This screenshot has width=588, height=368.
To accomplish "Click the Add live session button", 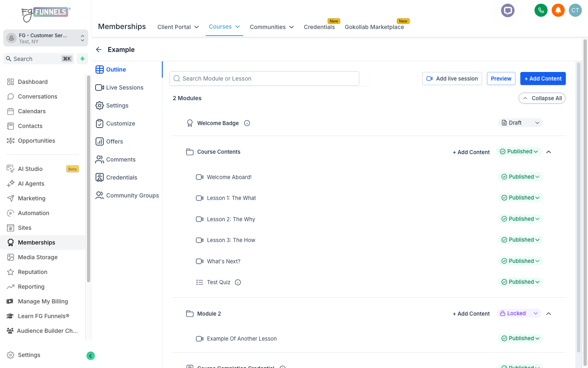I will pos(452,79).
